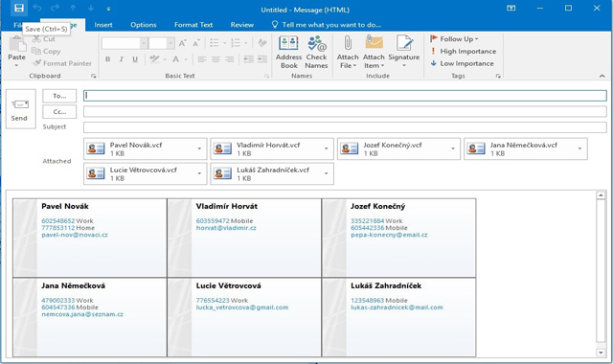
Task: Open the font name combo box
Action: point(144,43)
